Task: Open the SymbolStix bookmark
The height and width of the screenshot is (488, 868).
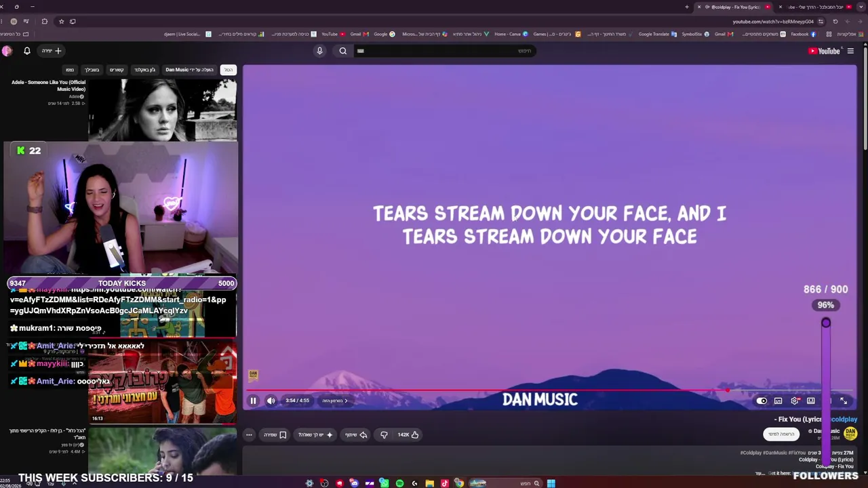Action: pos(695,34)
